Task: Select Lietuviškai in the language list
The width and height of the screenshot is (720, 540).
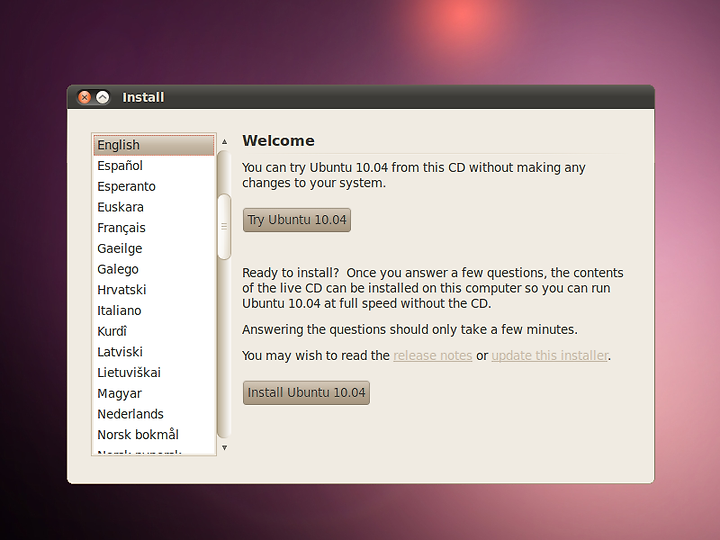Action: (x=154, y=372)
